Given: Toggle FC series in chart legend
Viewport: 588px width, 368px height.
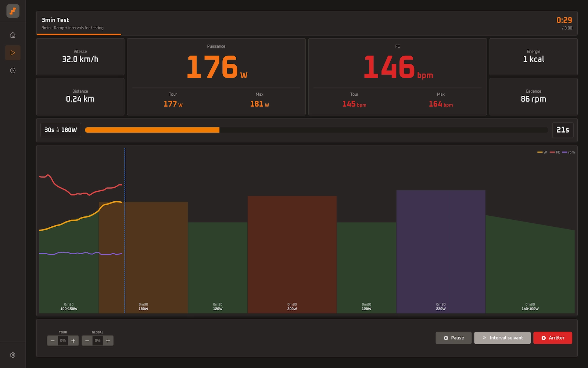Looking at the screenshot, I should point(555,152).
